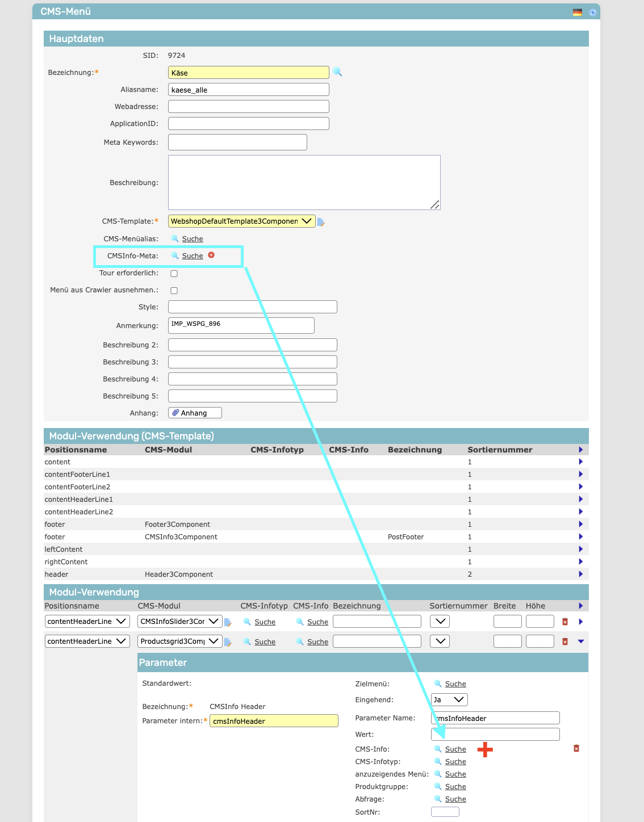This screenshot has height=822, width=644.
Task: Click magnifier icon beside Bezeichnung field
Action: click(337, 72)
